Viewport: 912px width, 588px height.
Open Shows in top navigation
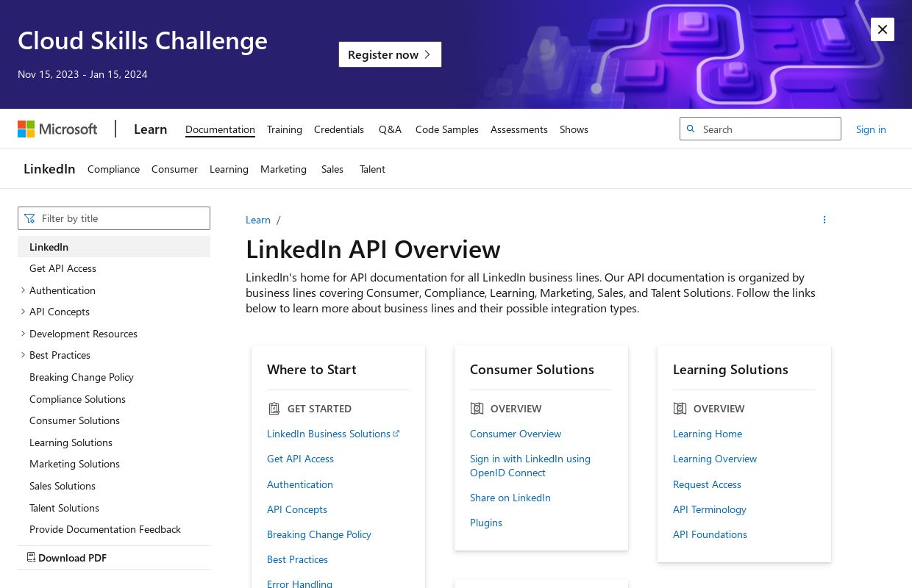coord(574,129)
